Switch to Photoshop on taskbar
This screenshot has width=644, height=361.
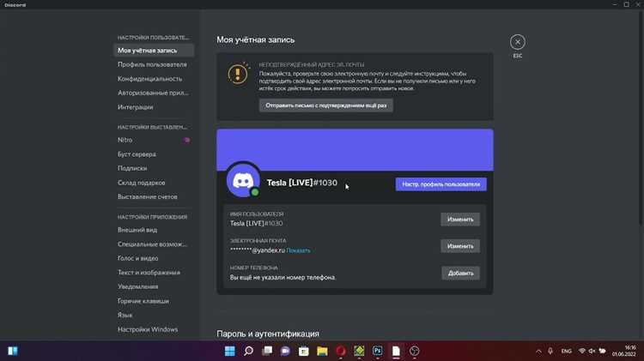pyautogui.click(x=378, y=351)
